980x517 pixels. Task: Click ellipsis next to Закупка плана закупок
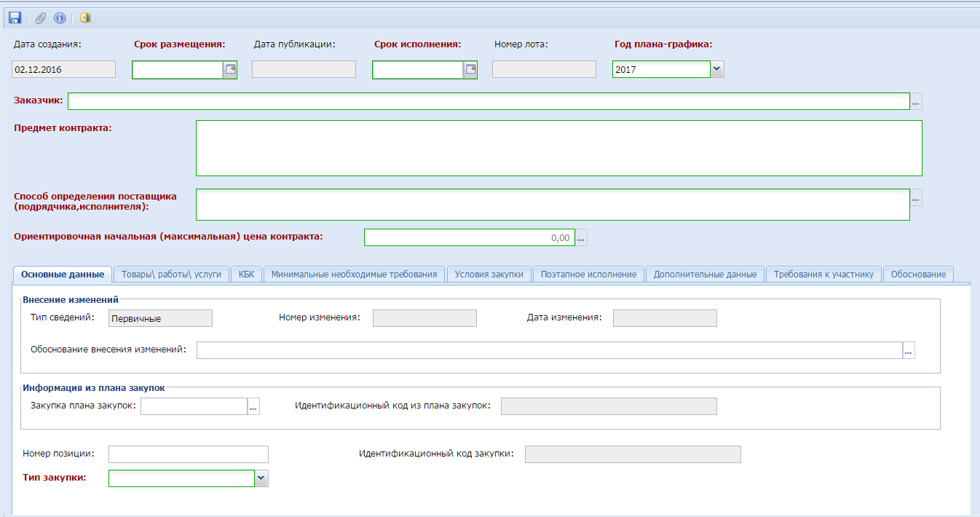tap(253, 406)
